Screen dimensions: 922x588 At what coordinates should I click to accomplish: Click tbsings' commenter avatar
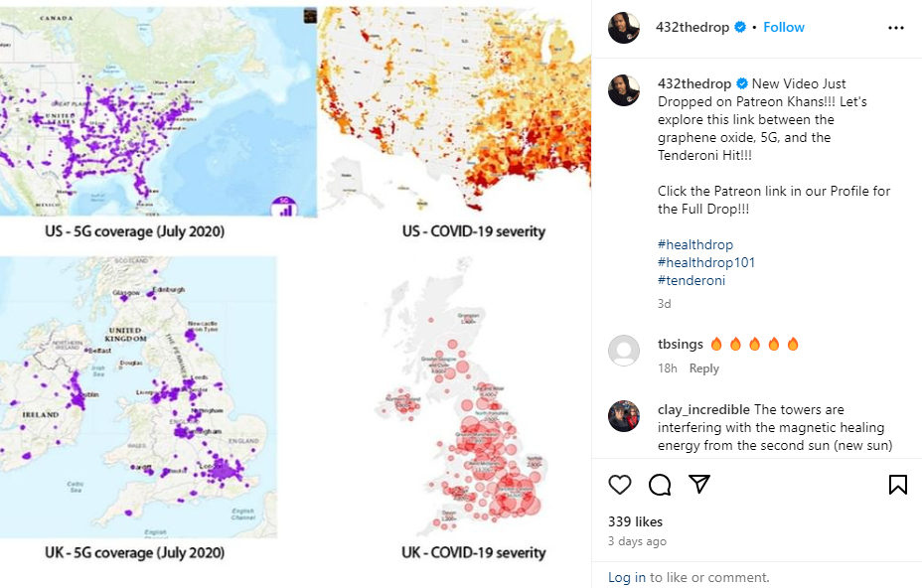coord(623,352)
